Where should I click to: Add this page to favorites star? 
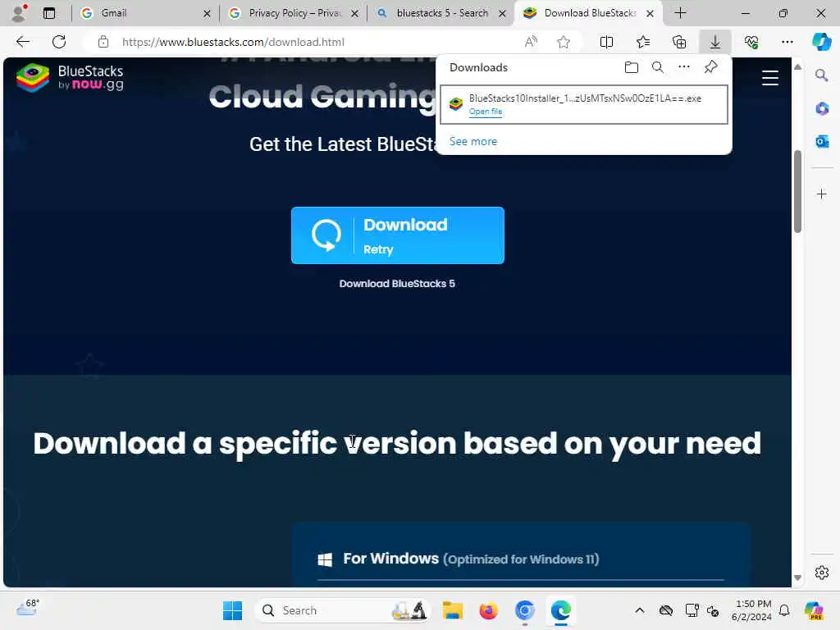point(563,42)
